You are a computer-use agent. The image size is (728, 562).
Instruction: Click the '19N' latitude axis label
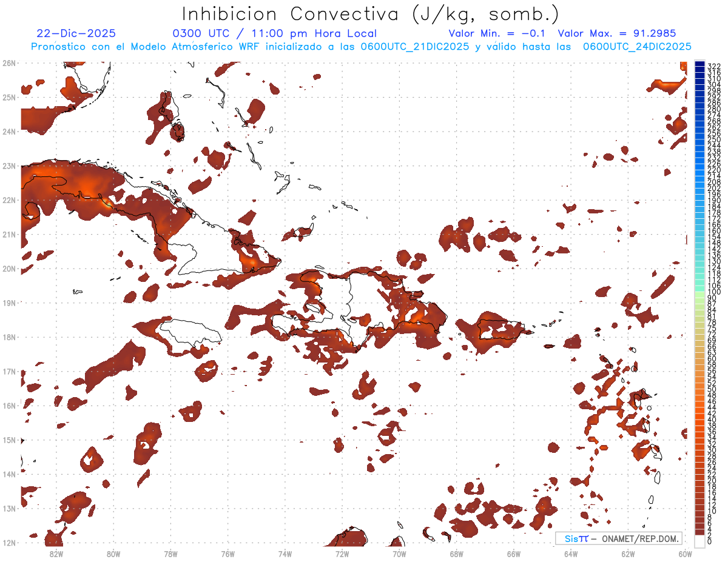coord(8,303)
